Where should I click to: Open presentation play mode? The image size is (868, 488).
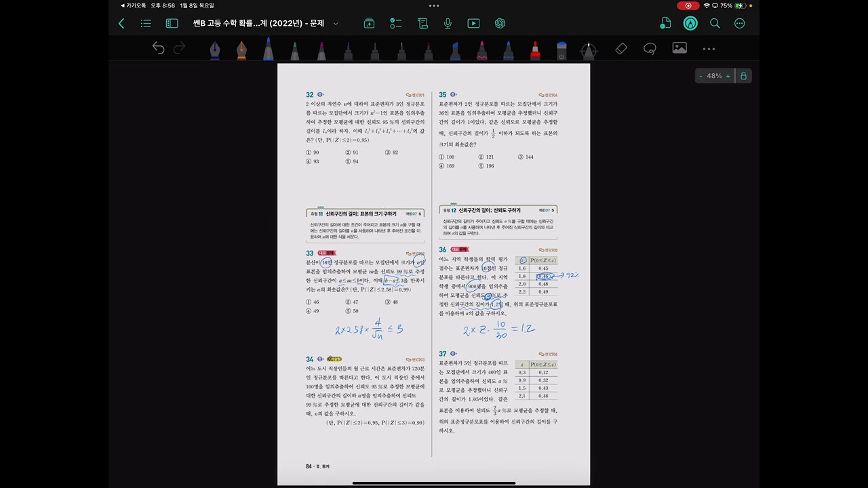pyautogui.click(x=473, y=23)
